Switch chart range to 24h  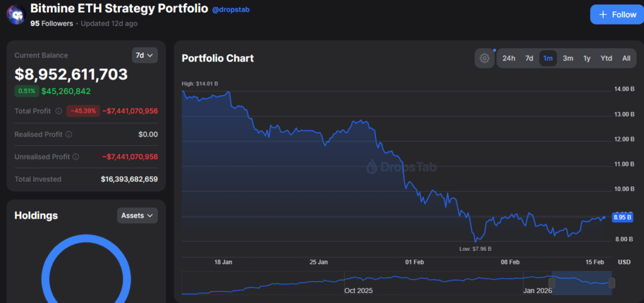coord(509,58)
